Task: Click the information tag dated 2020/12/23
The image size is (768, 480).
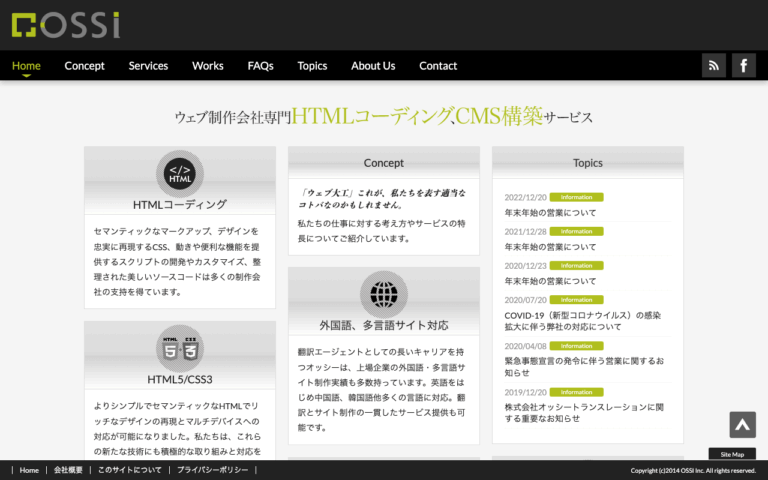Action: 576,265
